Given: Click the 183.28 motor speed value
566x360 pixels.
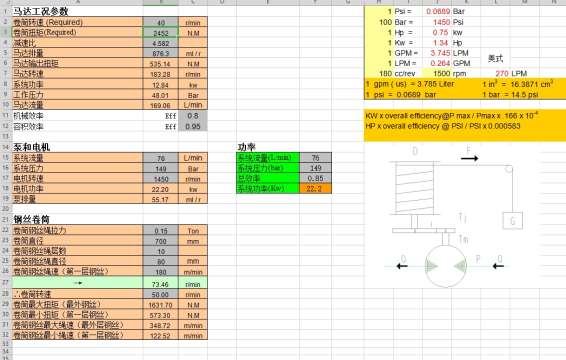Looking at the screenshot, I should [161, 74].
